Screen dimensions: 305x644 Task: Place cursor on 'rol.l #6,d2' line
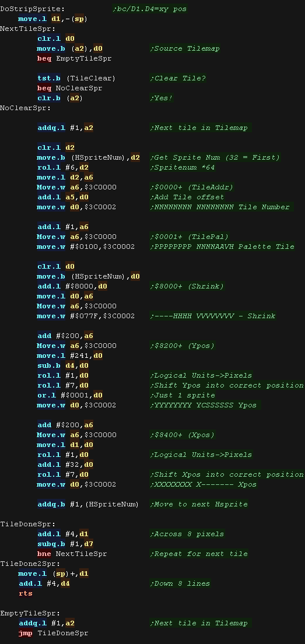63,167
